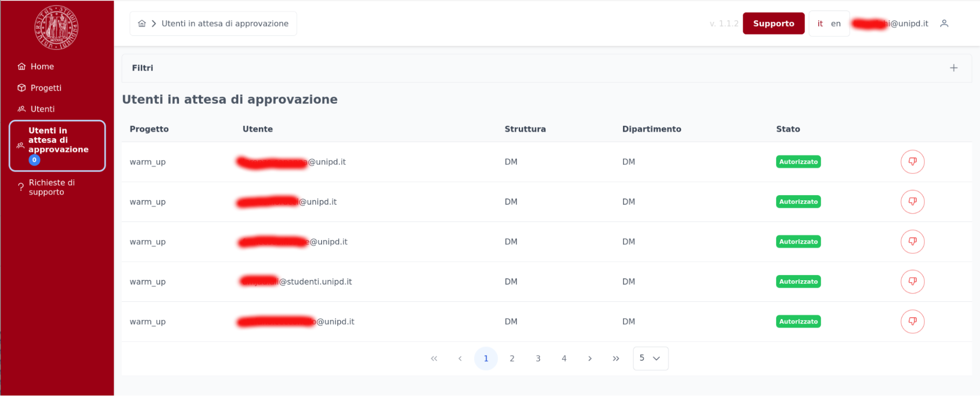Open Utenti in sidebar menu
This screenshot has width=980, height=396.
42,109
